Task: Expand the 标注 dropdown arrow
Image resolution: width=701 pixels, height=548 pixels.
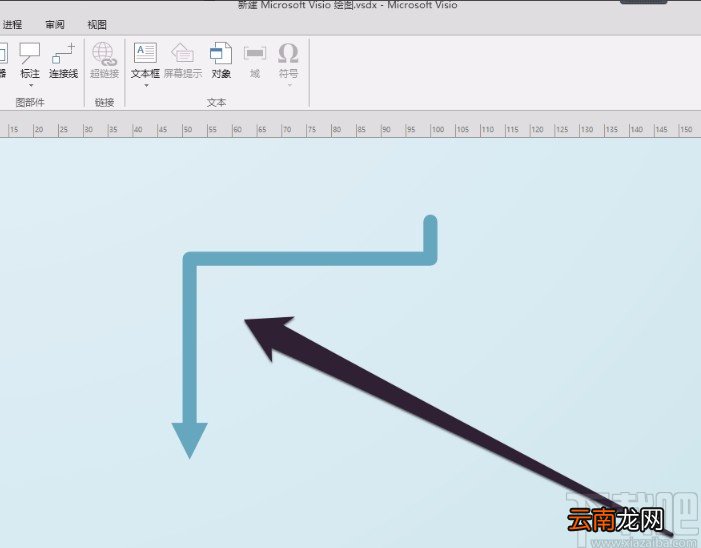Action: (31, 85)
